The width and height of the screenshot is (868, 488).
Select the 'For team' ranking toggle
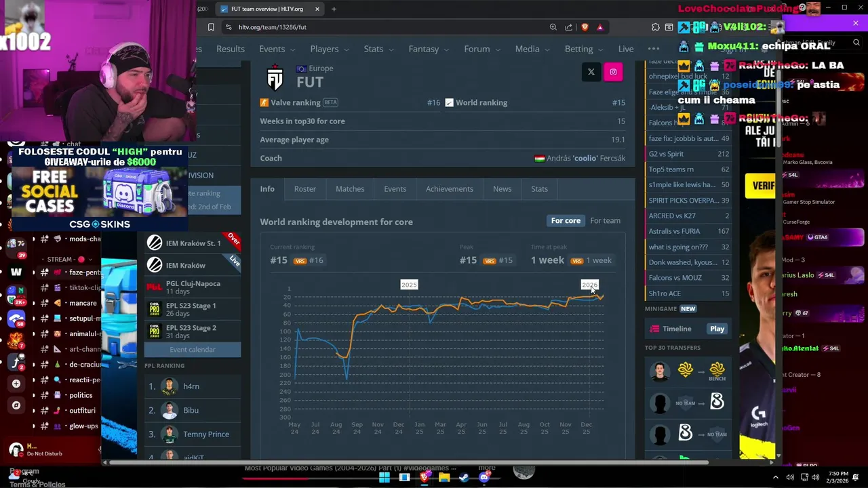tap(605, 220)
